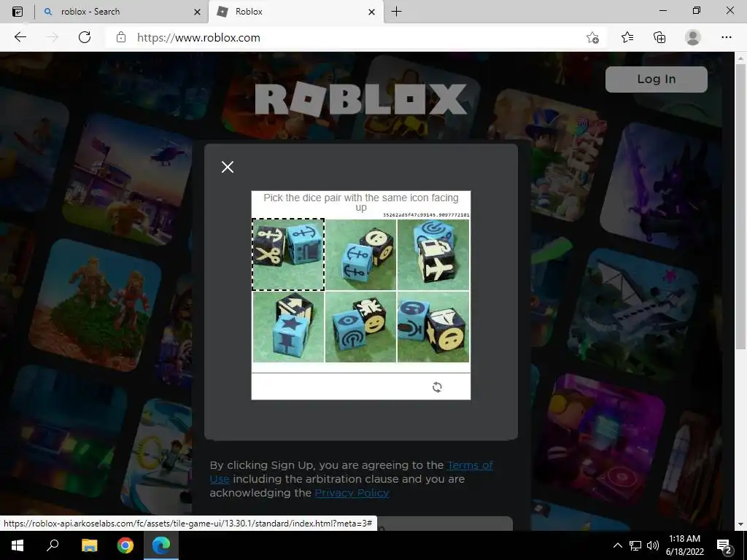Image resolution: width=747 pixels, height=560 pixels.
Task: Show hidden system tray icons
Action: [x=617, y=545]
